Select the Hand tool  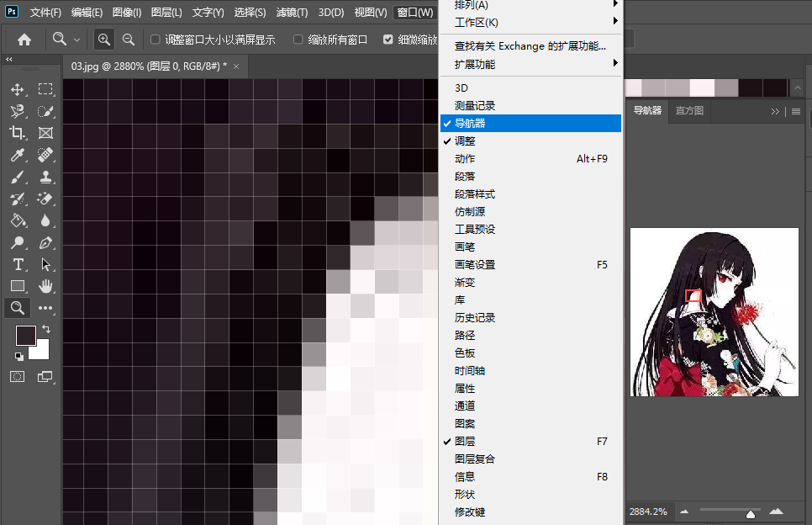coord(45,286)
